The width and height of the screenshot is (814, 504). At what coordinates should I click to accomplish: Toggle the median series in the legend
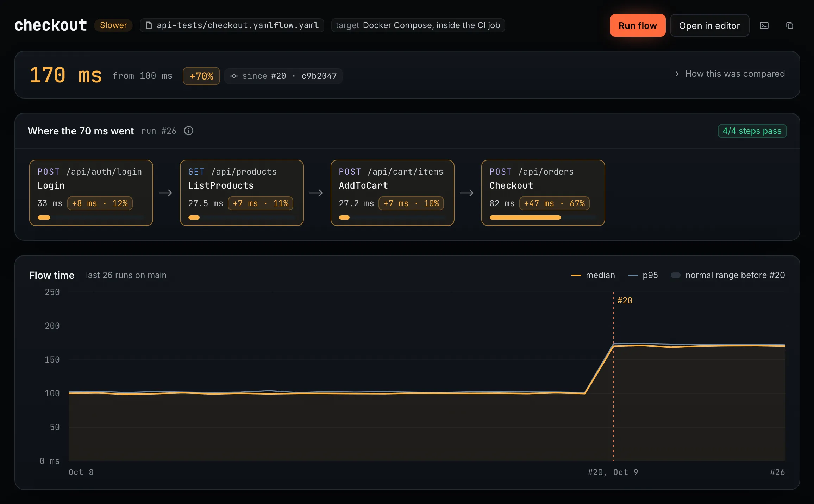point(593,275)
